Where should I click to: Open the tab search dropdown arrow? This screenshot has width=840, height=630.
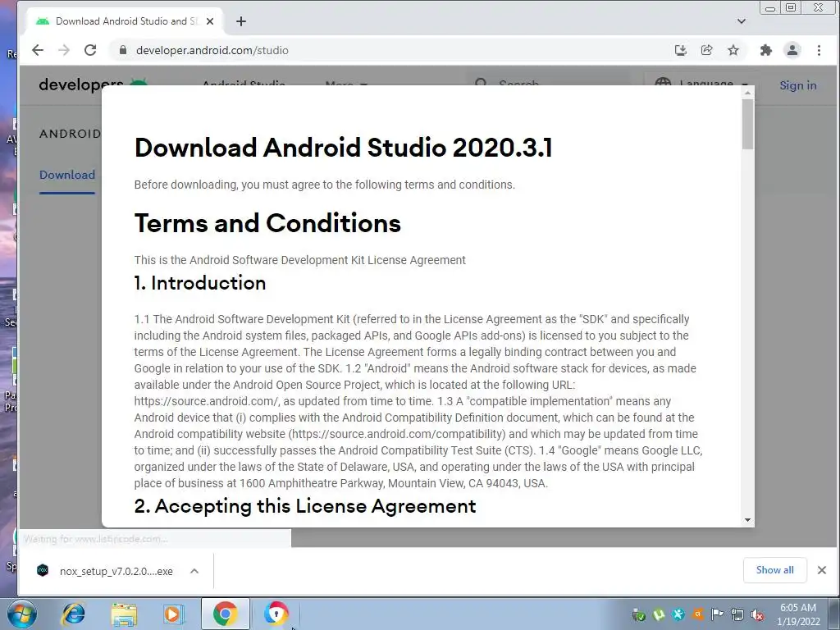[742, 21]
